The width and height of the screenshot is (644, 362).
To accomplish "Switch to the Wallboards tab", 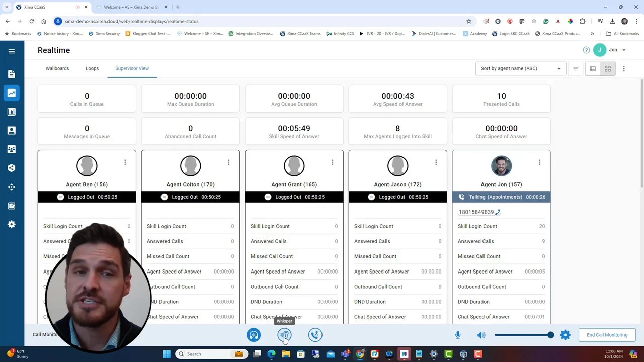I will (57, 68).
